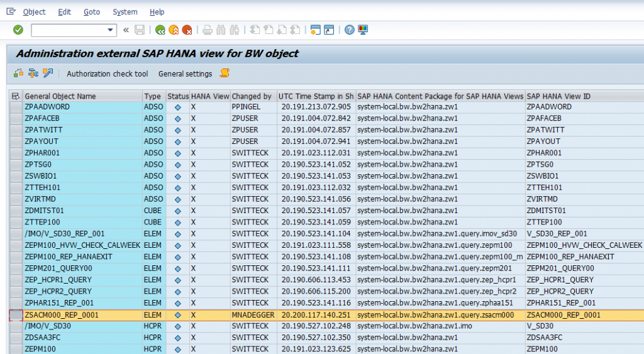This screenshot has width=644, height=354.
Task: Click the Create New Session icon
Action: (316, 30)
